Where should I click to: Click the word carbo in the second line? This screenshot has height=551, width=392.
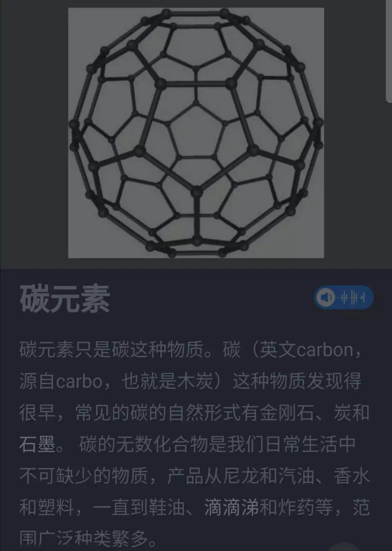[x=79, y=381]
